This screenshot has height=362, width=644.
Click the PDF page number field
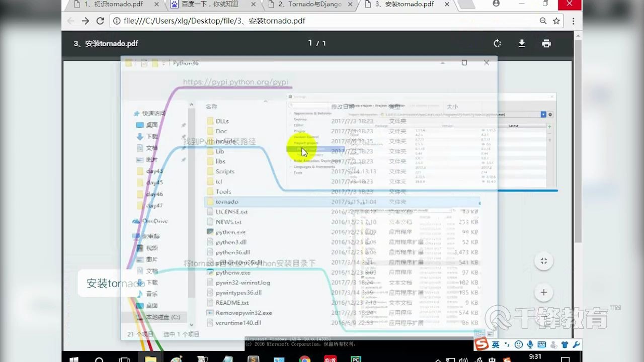(x=310, y=43)
